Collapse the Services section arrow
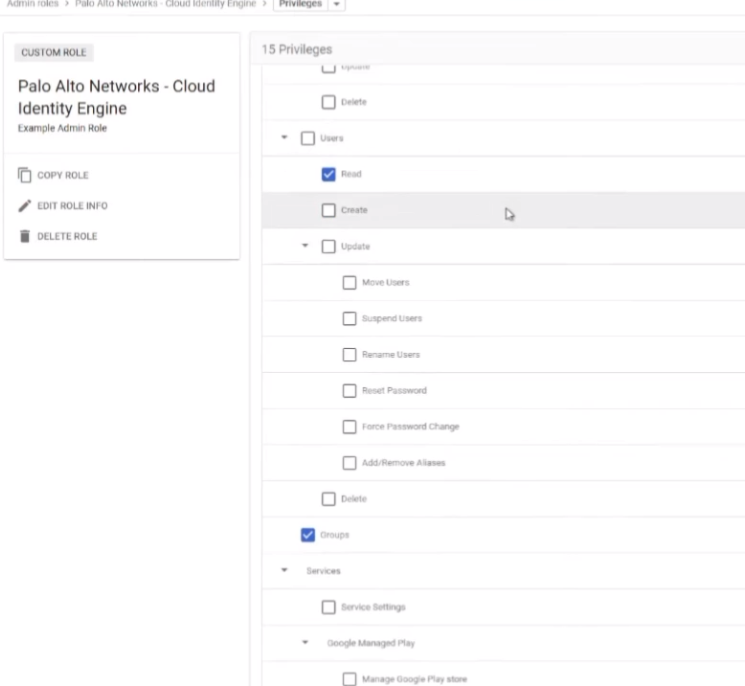Image resolution: width=745 pixels, height=686 pixels. [x=284, y=570]
